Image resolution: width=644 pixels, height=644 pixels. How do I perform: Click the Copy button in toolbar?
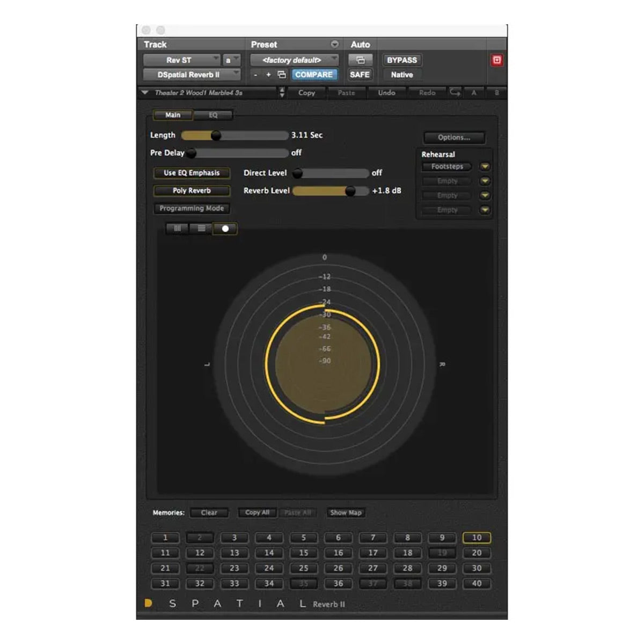307,93
